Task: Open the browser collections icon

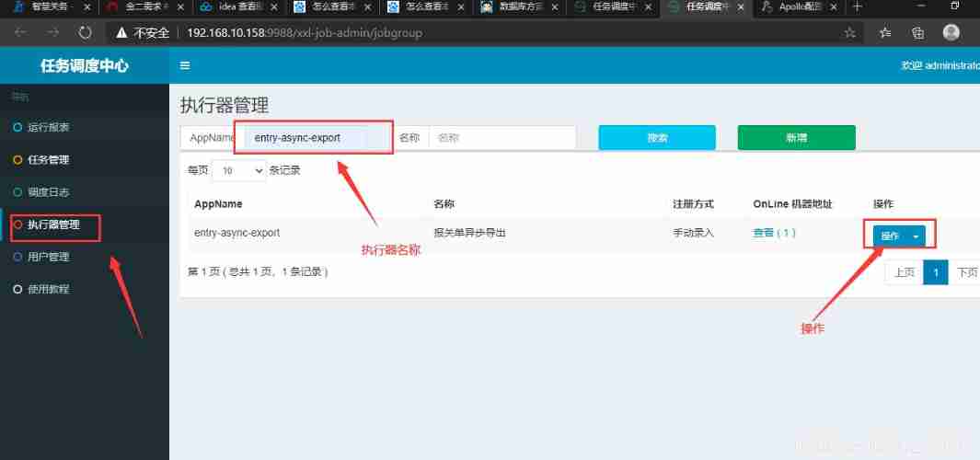Action: tap(918, 32)
